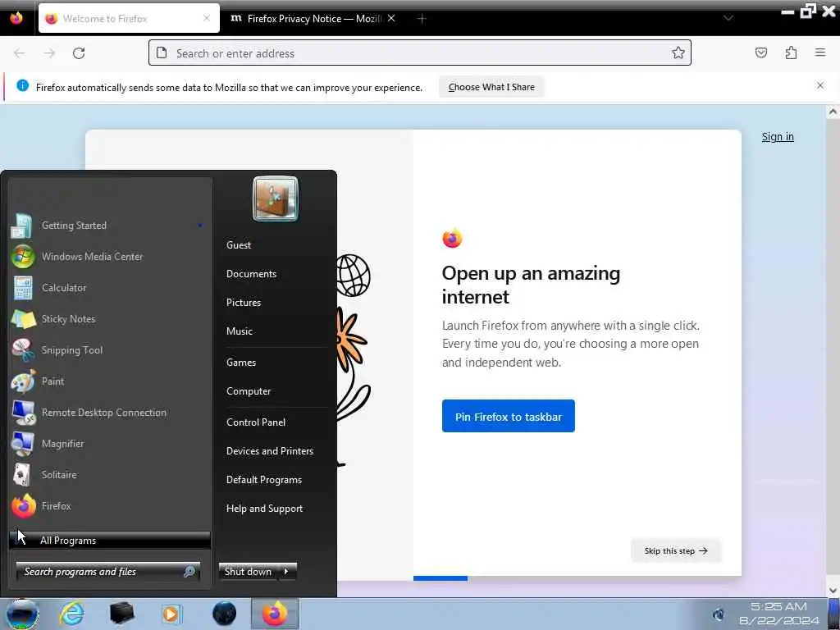
Task: Open the Guest user folder
Action: coord(239,244)
